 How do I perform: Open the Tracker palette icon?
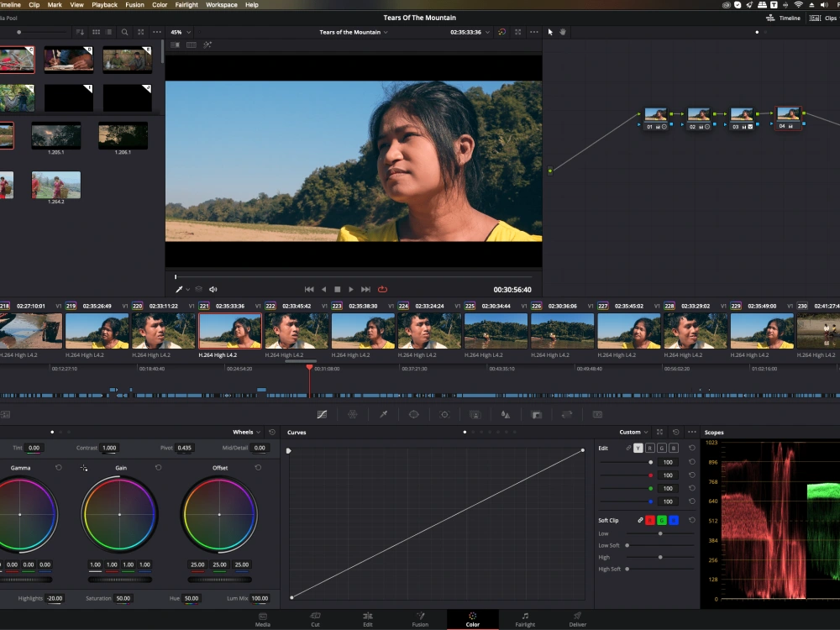click(444, 414)
